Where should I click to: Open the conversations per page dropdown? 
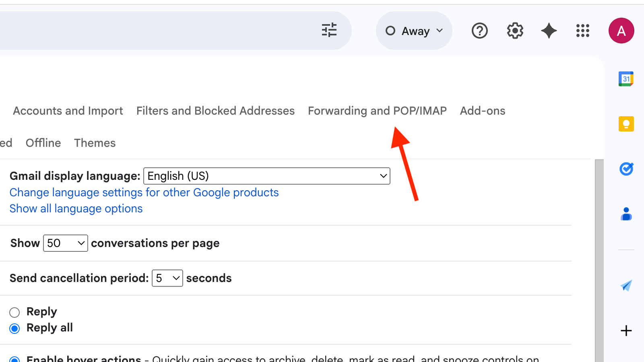click(x=66, y=243)
